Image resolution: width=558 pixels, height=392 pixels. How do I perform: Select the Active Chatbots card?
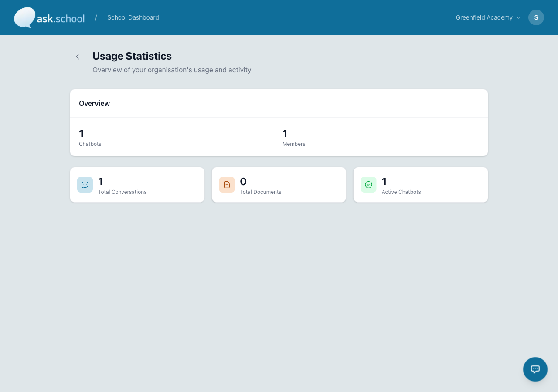[x=421, y=185]
